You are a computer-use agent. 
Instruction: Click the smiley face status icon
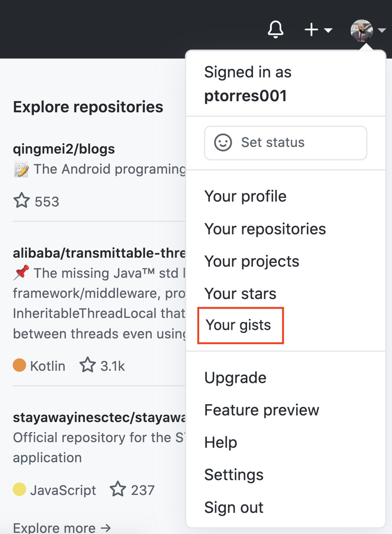pyautogui.click(x=223, y=142)
